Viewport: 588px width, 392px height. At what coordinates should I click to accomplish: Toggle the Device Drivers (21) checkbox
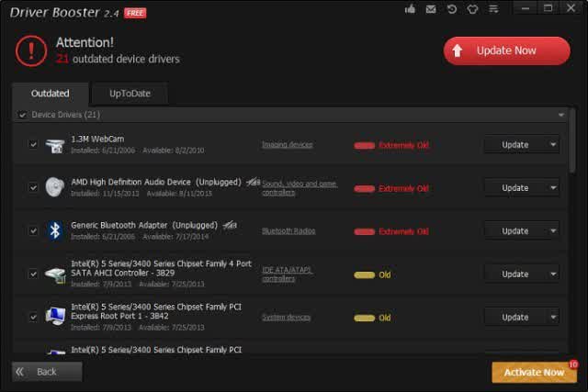pyautogui.click(x=22, y=115)
